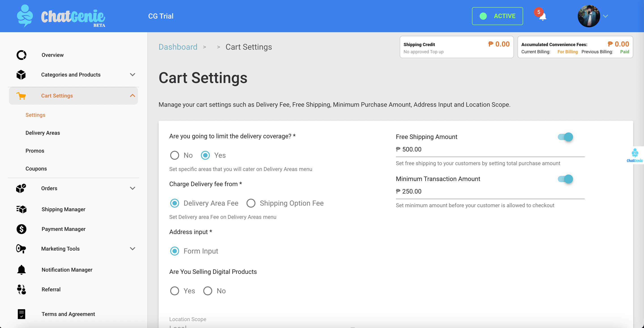Select Shipping Option Fee radio option
This screenshot has height=328, width=644.
click(x=251, y=203)
